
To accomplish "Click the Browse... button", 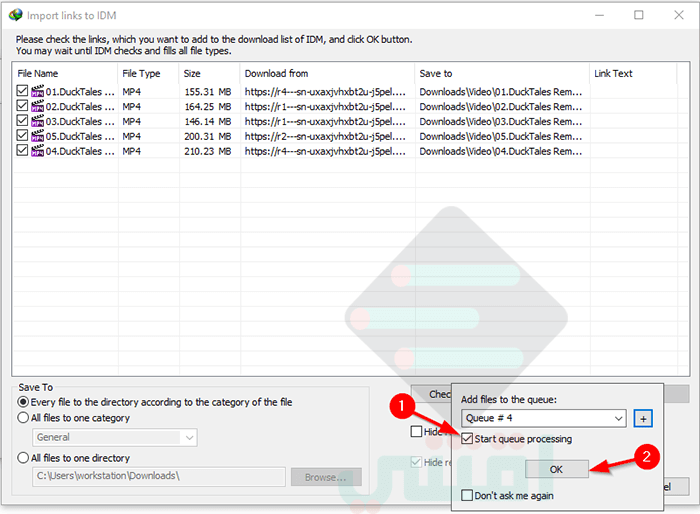I will point(326,477).
